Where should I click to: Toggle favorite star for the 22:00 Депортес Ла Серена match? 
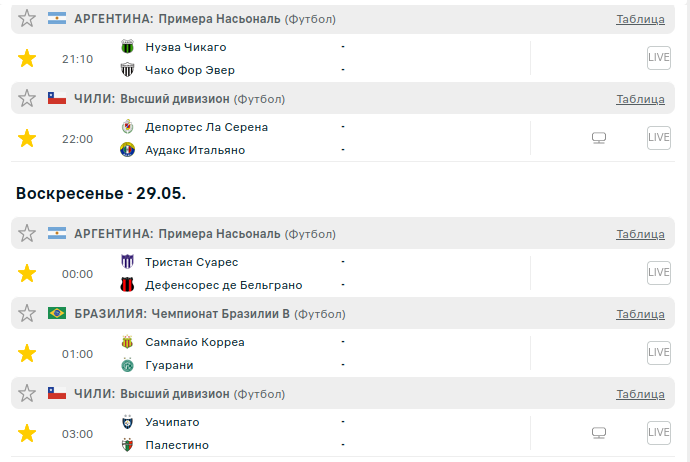[x=27, y=138]
